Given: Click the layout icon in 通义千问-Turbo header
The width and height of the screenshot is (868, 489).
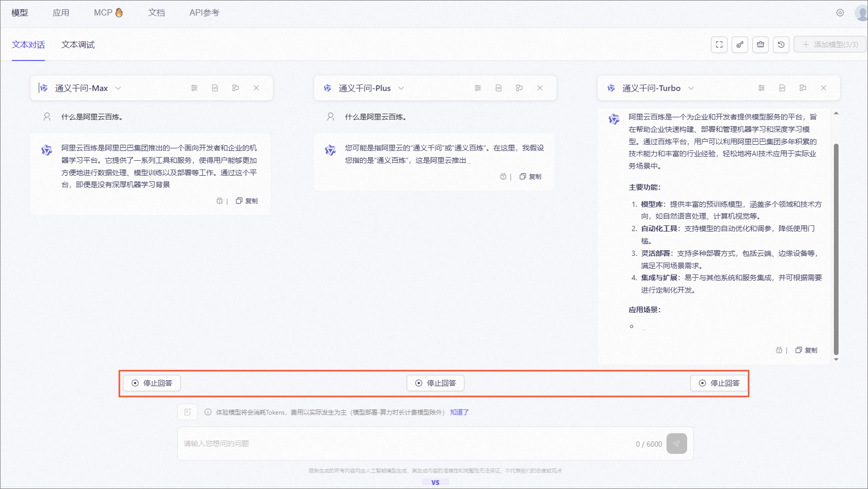Looking at the screenshot, I should [803, 88].
